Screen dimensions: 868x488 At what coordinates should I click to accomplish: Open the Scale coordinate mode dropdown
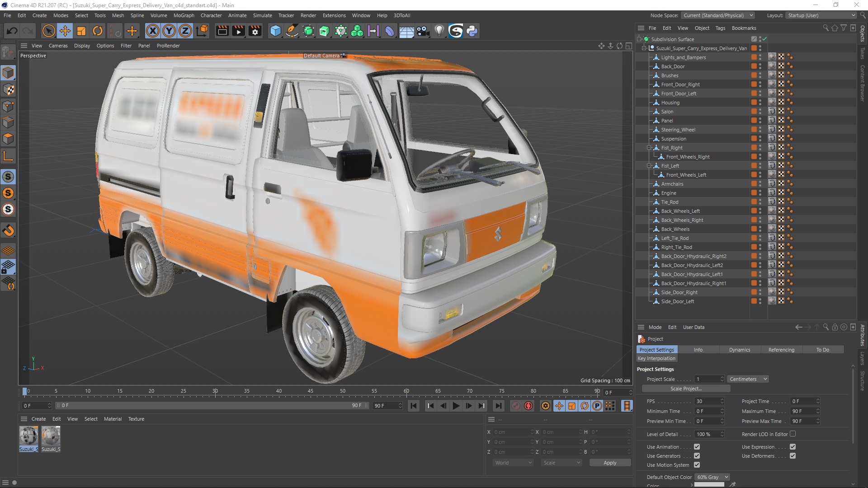(x=561, y=463)
